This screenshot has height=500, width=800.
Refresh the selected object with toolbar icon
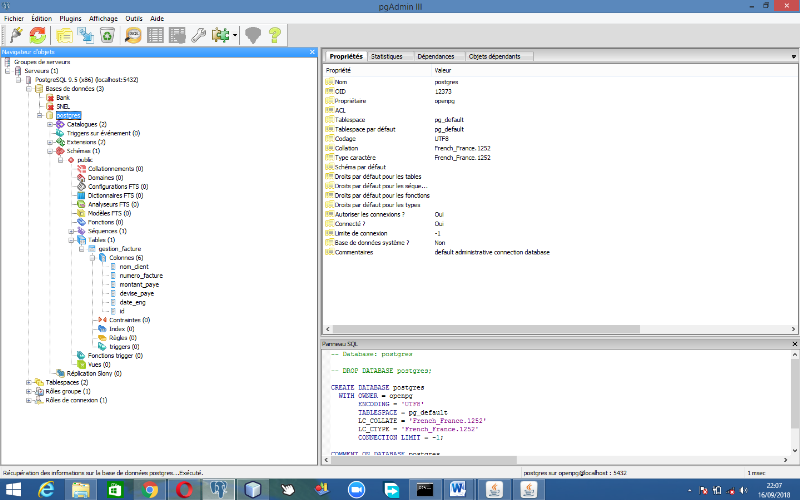38,35
